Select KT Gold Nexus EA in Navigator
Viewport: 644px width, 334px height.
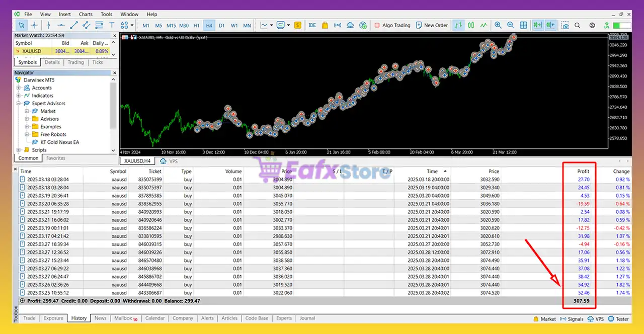tap(59, 142)
